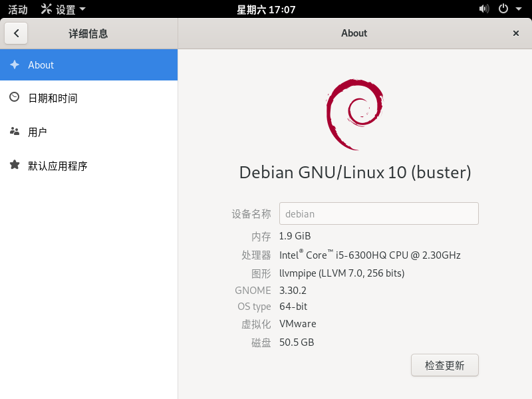
Task: Click the GNOME version 3.30.2
Action: 293,291
